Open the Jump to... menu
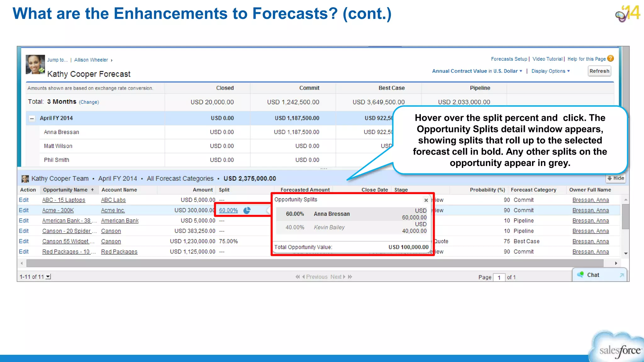644x362 pixels. pos(58,60)
